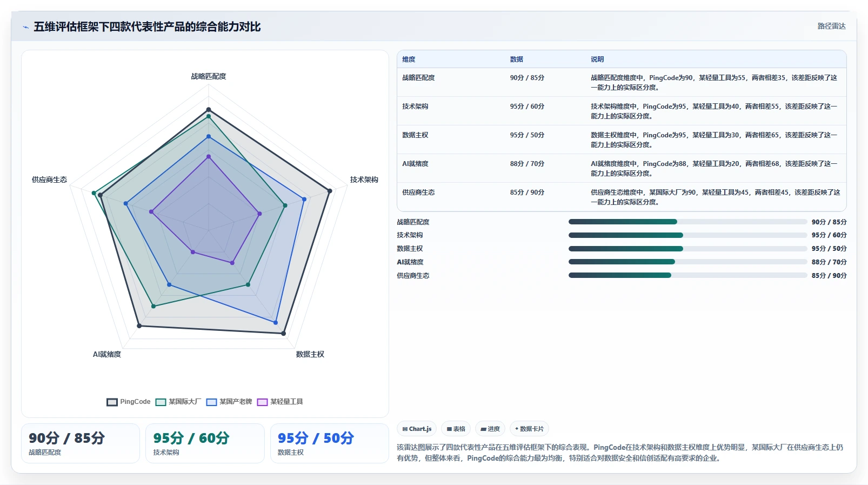Click the 数据 column header
This screenshot has height=485, width=868.
tap(516, 59)
